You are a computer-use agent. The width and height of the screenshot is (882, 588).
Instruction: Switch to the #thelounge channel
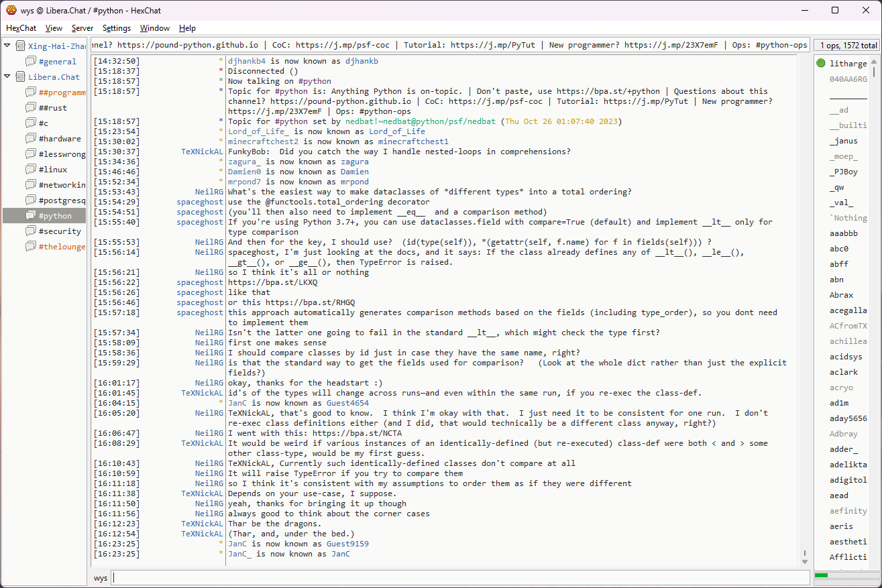click(62, 247)
